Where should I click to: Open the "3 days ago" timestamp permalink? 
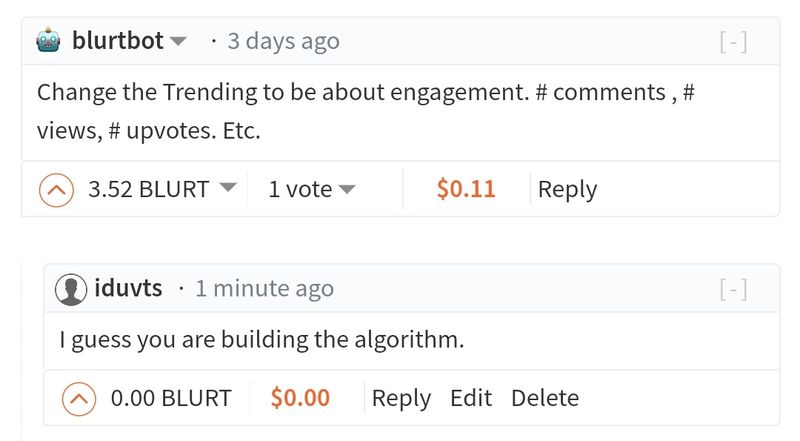click(283, 41)
